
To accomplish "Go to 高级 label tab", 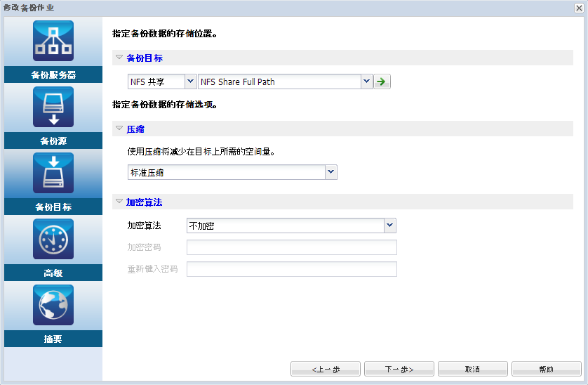I will [53, 273].
